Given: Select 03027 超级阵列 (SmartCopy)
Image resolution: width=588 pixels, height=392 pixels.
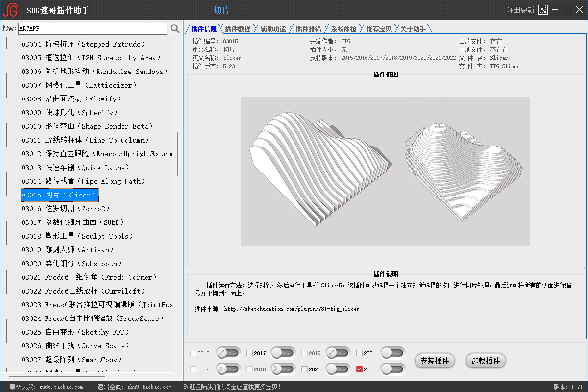Looking at the screenshot, I should coord(72,360).
